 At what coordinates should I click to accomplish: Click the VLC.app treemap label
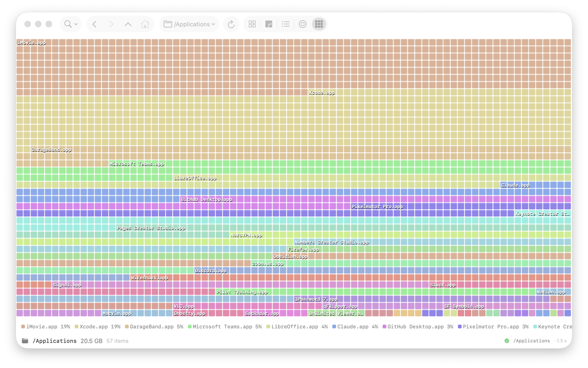coord(184,306)
